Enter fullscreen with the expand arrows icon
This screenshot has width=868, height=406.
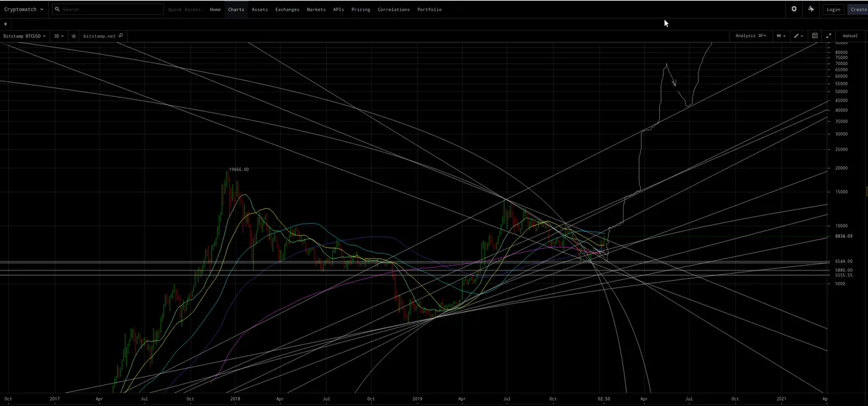[x=828, y=36]
